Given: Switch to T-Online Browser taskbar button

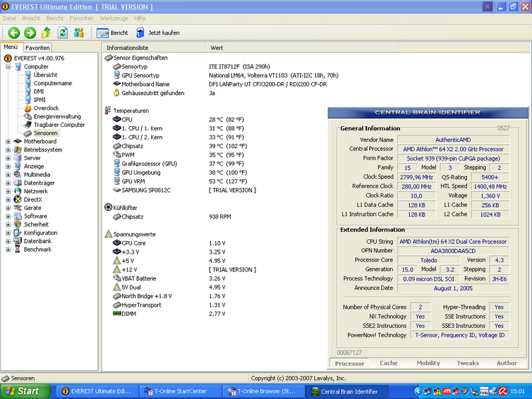Looking at the screenshot, I should pos(263,391).
